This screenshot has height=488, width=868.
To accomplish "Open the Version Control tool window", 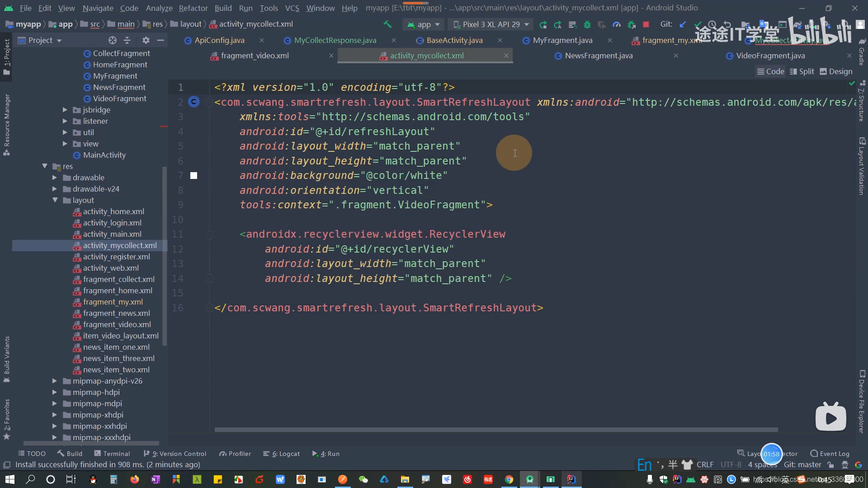I will pos(175,454).
